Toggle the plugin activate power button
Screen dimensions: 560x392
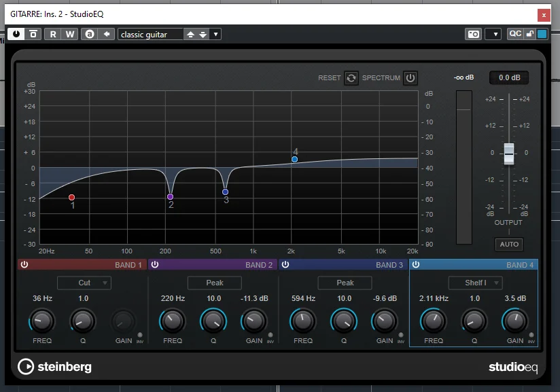point(16,34)
